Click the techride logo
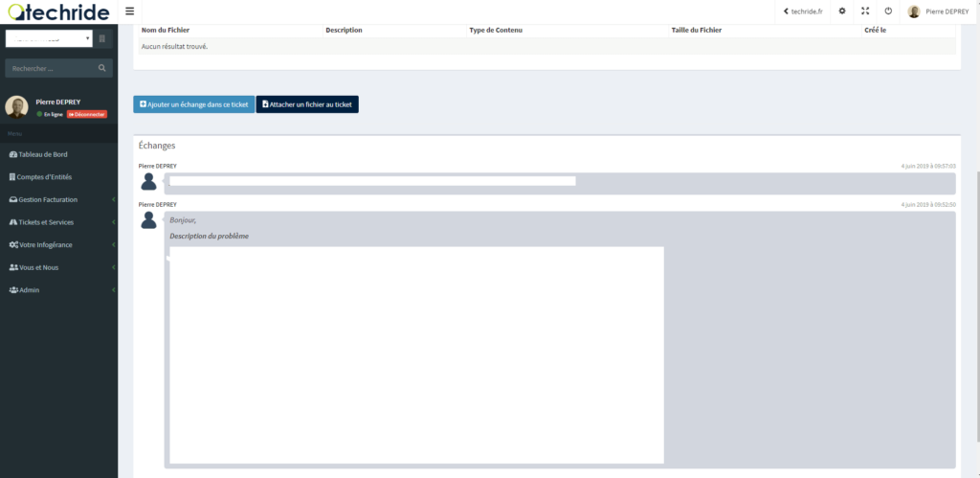Screen dimensions: 980x478 57,11
